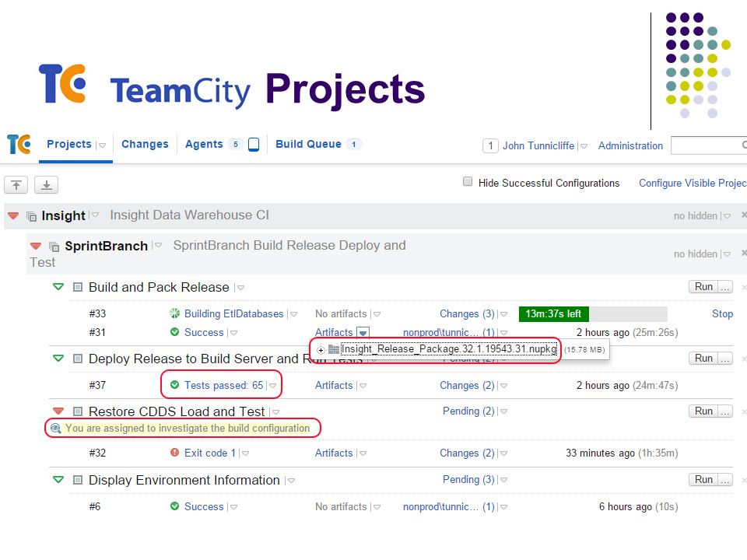The height and width of the screenshot is (560, 747).
Task: Click the Build and Pack Release configuration square icon
Action: pos(78,287)
